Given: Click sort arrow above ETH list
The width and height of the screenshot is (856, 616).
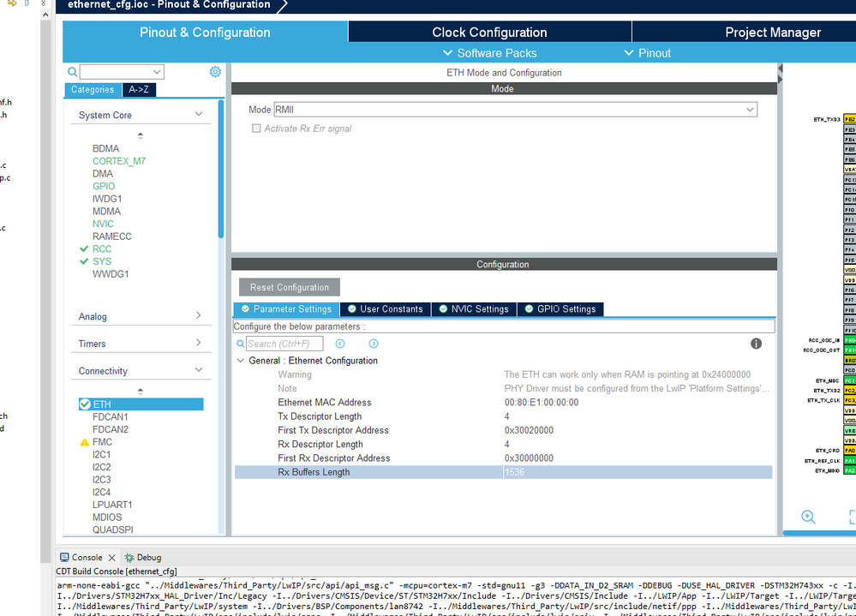Looking at the screenshot, I should pos(141,392).
